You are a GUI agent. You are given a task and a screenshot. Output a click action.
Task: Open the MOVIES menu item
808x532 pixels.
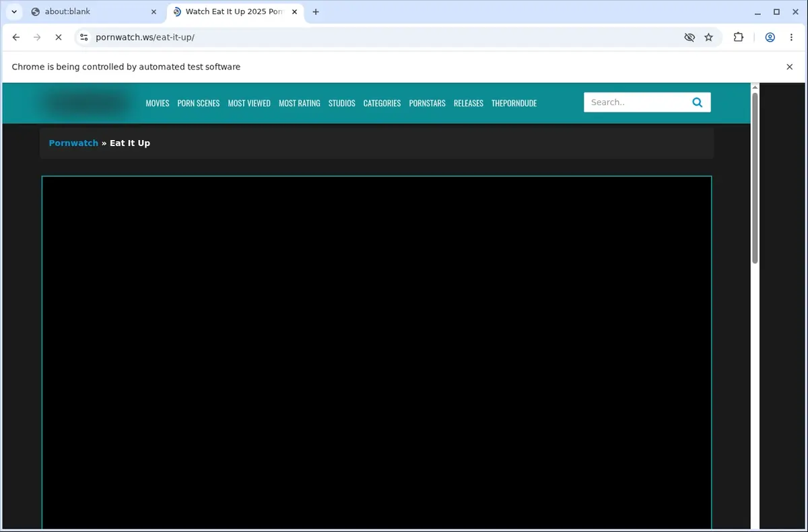158,103
